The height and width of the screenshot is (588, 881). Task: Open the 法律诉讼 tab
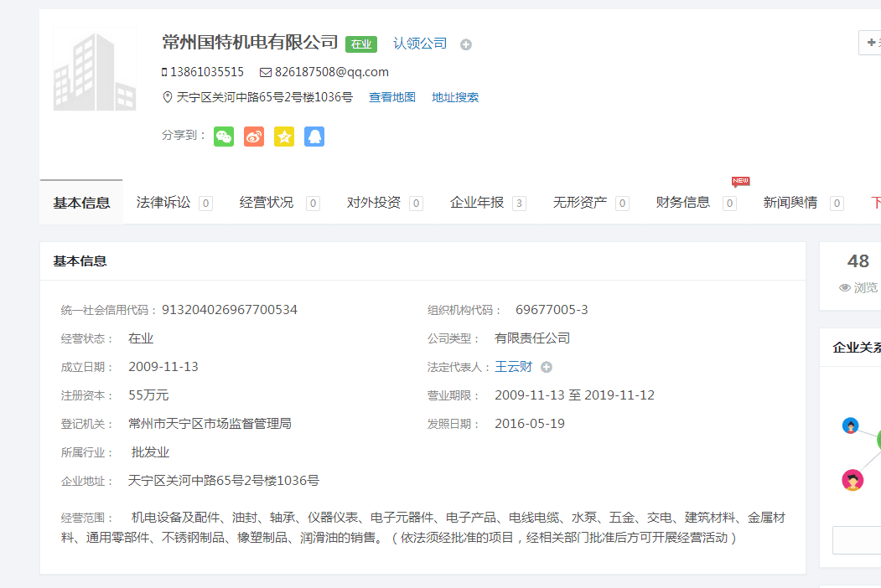(x=164, y=203)
